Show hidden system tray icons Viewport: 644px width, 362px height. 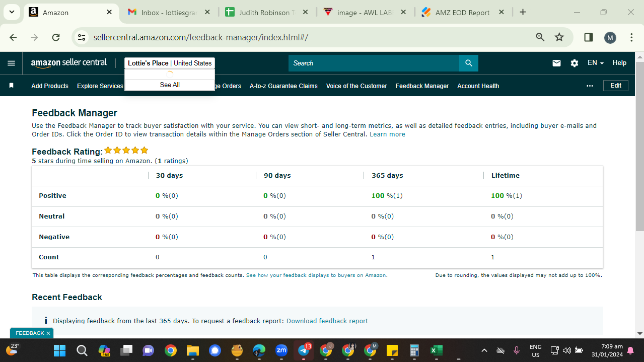pos(484,350)
